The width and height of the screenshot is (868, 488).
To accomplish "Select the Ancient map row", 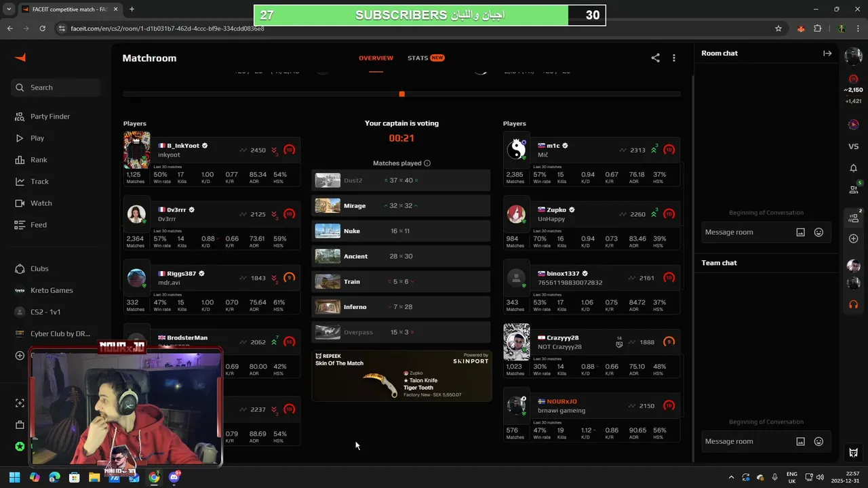I will tap(401, 256).
